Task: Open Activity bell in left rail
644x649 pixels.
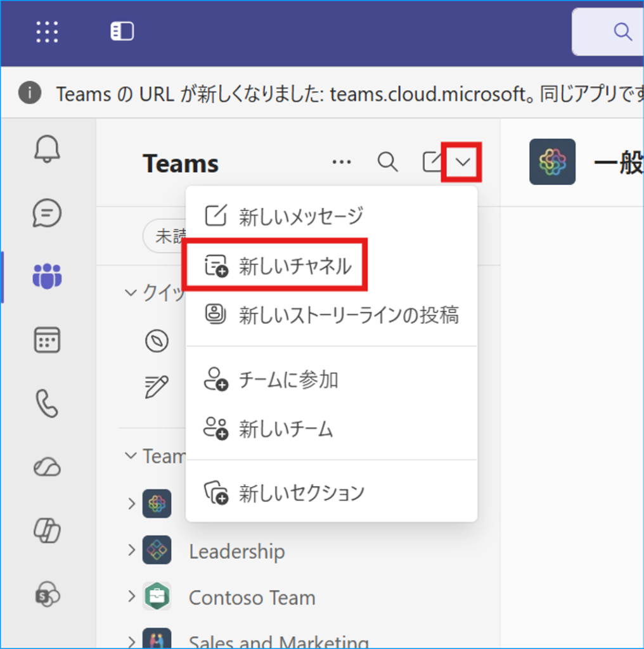Action: click(x=47, y=149)
